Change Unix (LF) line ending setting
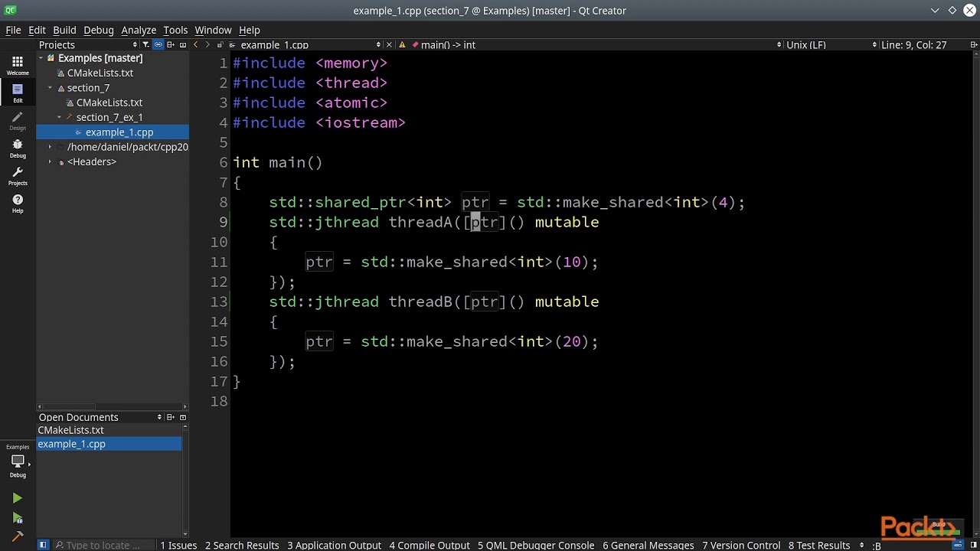The width and height of the screenshot is (980, 551). pos(831,45)
